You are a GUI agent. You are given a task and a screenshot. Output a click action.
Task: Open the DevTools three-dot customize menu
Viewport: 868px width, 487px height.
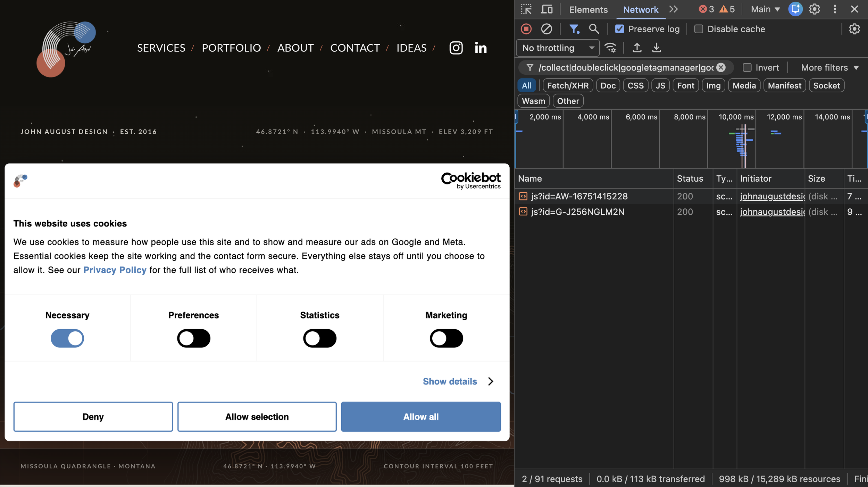pos(835,9)
